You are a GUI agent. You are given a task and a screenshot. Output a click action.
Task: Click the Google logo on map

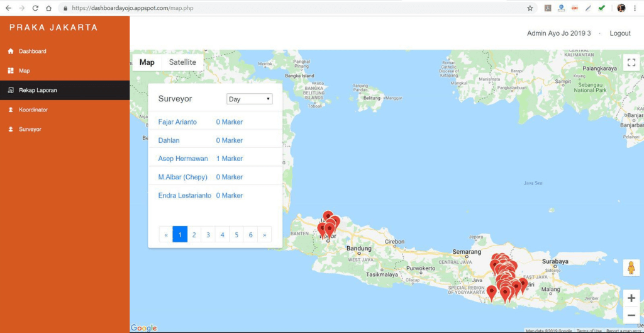click(x=144, y=328)
